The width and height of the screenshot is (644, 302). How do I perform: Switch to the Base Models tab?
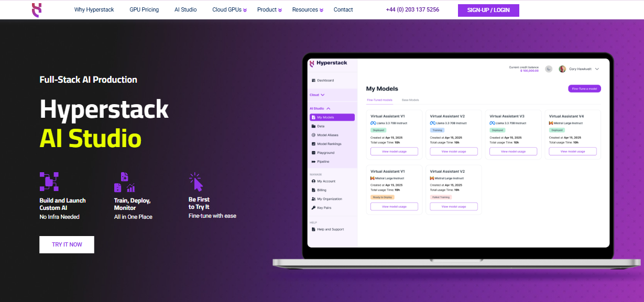[x=410, y=99]
